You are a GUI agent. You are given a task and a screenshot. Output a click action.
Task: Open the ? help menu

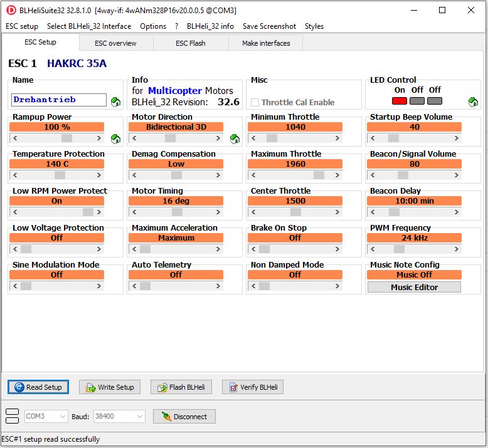pyautogui.click(x=176, y=26)
